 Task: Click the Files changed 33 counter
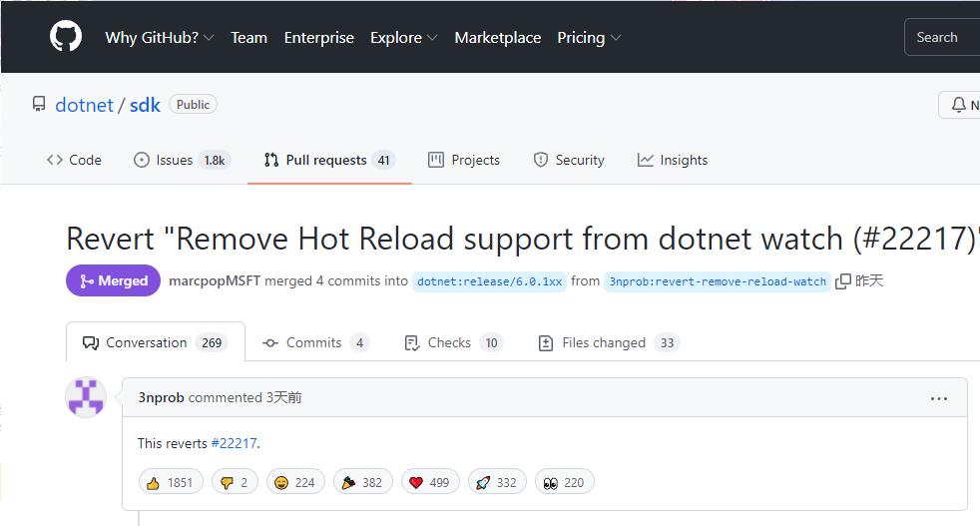tap(667, 342)
